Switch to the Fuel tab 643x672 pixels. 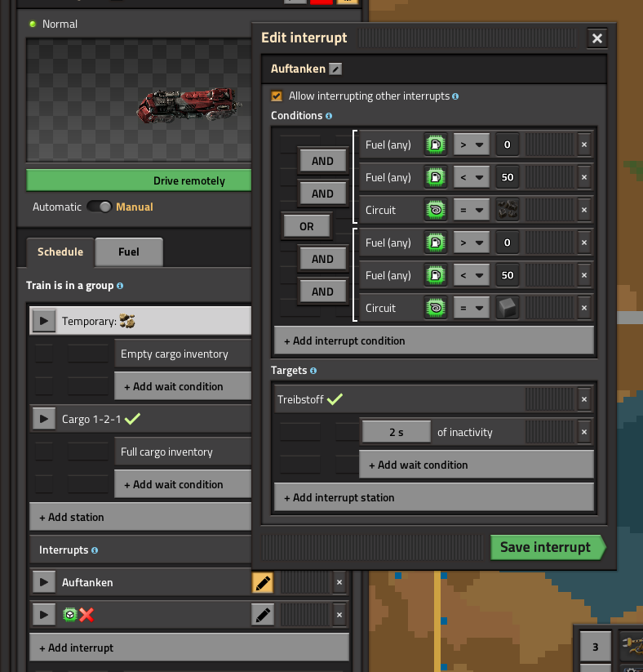pos(129,251)
